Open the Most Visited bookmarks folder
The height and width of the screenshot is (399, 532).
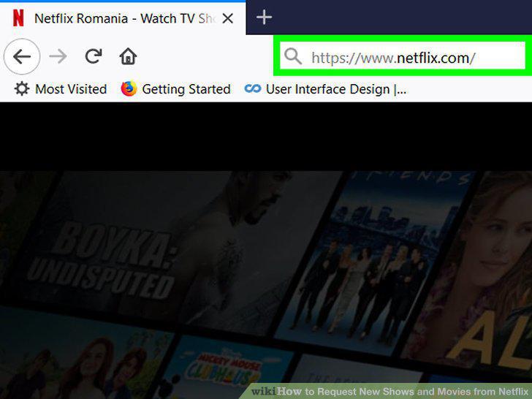(x=61, y=89)
